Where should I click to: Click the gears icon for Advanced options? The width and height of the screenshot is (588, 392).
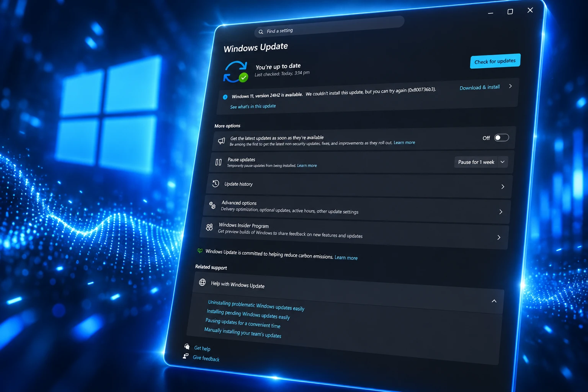tap(212, 205)
